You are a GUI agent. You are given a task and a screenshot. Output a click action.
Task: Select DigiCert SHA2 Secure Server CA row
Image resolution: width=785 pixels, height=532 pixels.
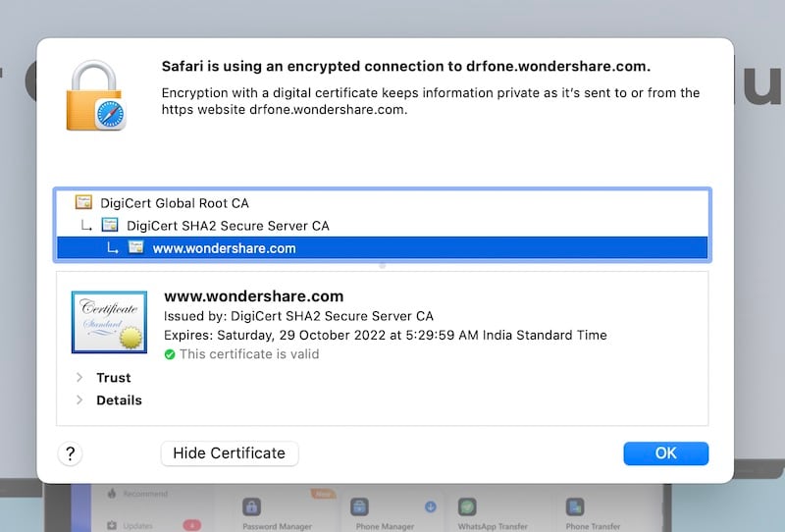click(228, 226)
